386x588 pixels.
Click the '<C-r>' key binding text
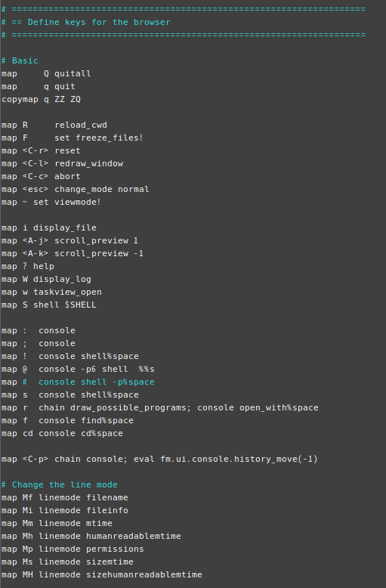36,150
